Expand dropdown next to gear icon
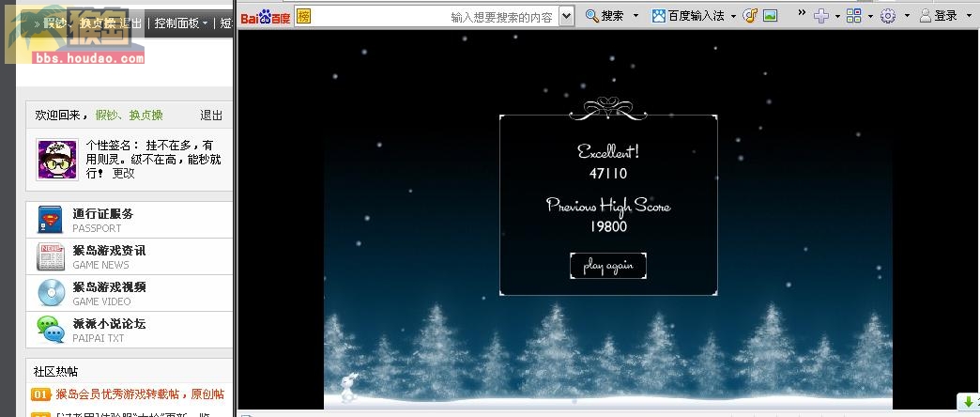The height and width of the screenshot is (417, 980). click(x=907, y=16)
